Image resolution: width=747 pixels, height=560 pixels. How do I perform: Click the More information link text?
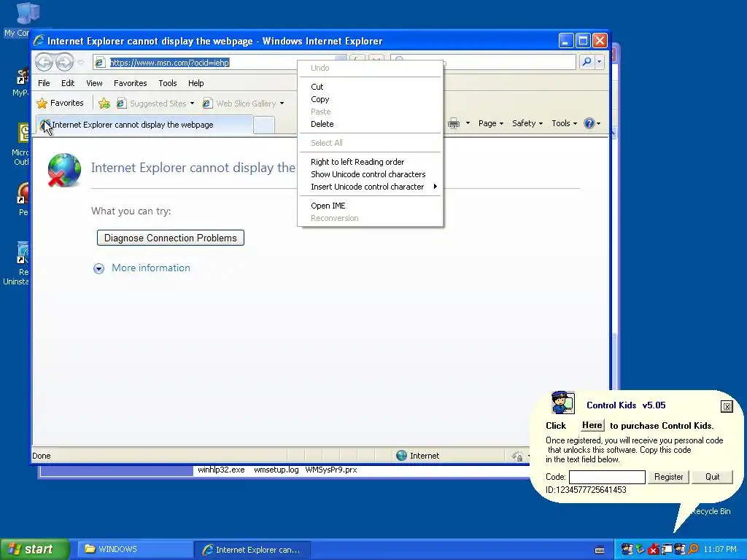[151, 268]
